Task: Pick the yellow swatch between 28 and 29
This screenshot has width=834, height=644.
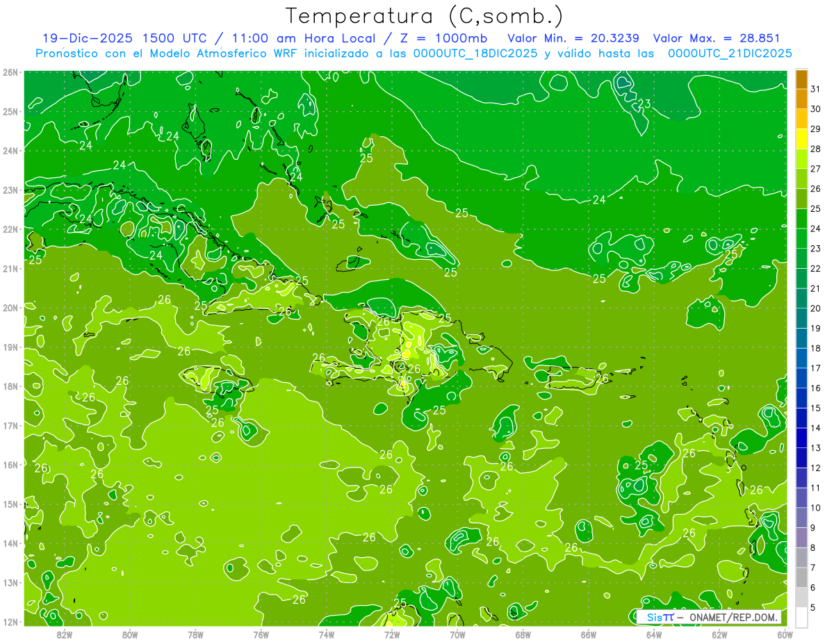Action: pyautogui.click(x=801, y=139)
